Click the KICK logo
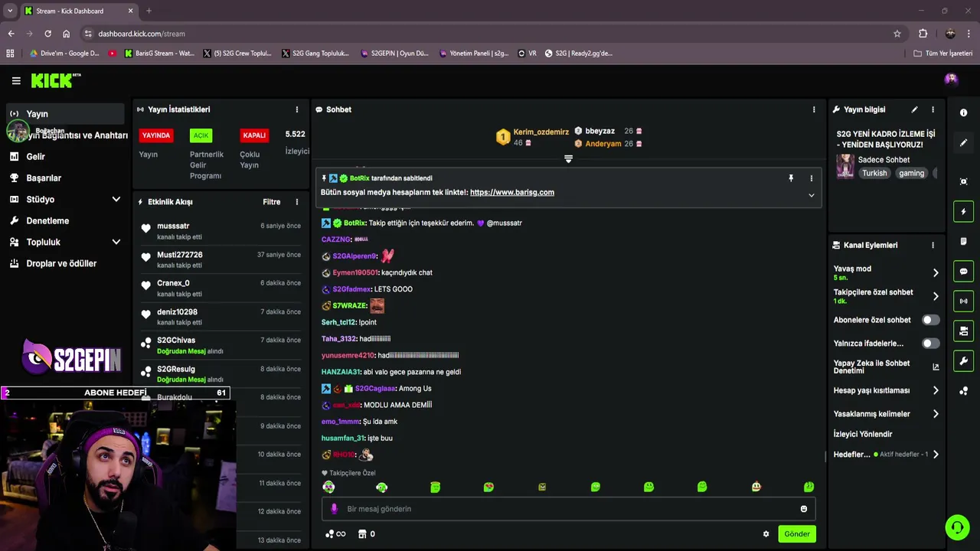The height and width of the screenshot is (551, 980). [x=55, y=80]
